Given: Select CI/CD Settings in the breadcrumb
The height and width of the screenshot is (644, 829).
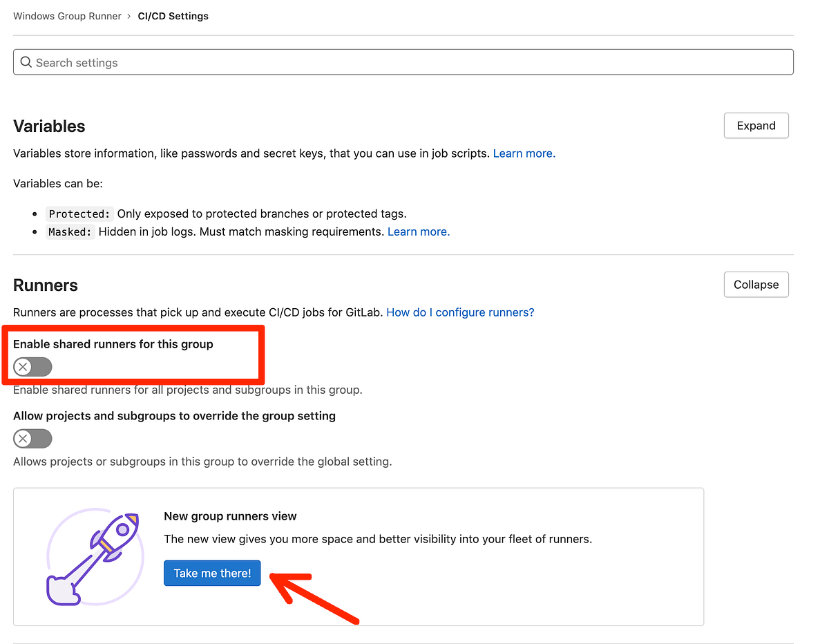Looking at the screenshot, I should [x=173, y=16].
